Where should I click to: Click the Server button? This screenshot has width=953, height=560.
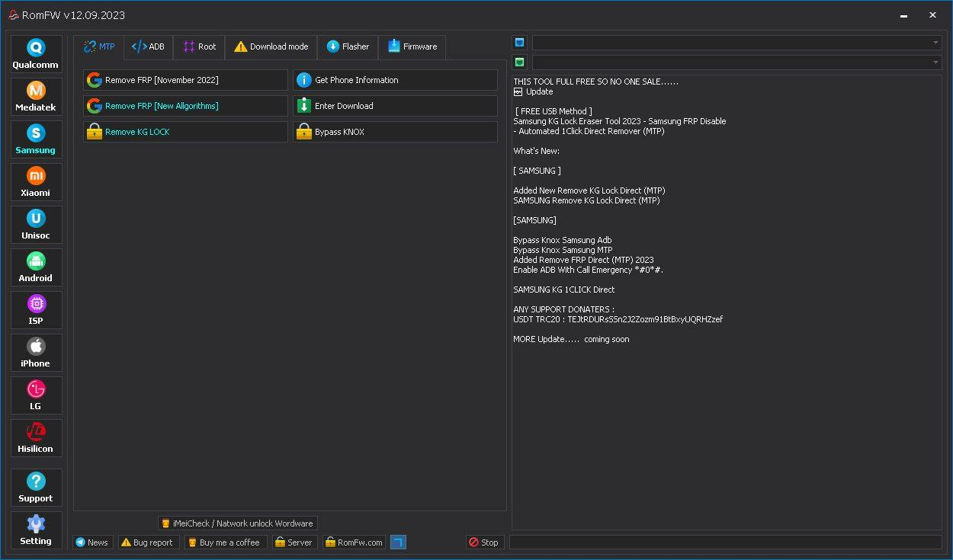294,542
